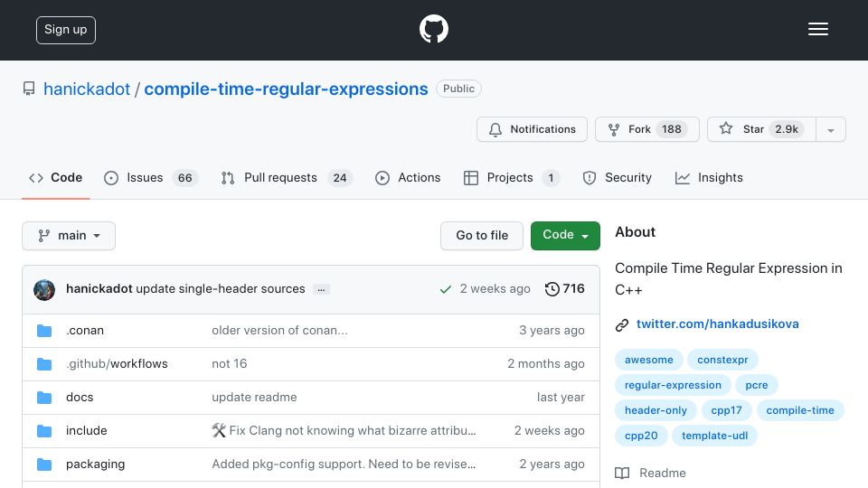Screen dimensions: 868x488
Task: Open the Actions tab
Action: click(408, 178)
